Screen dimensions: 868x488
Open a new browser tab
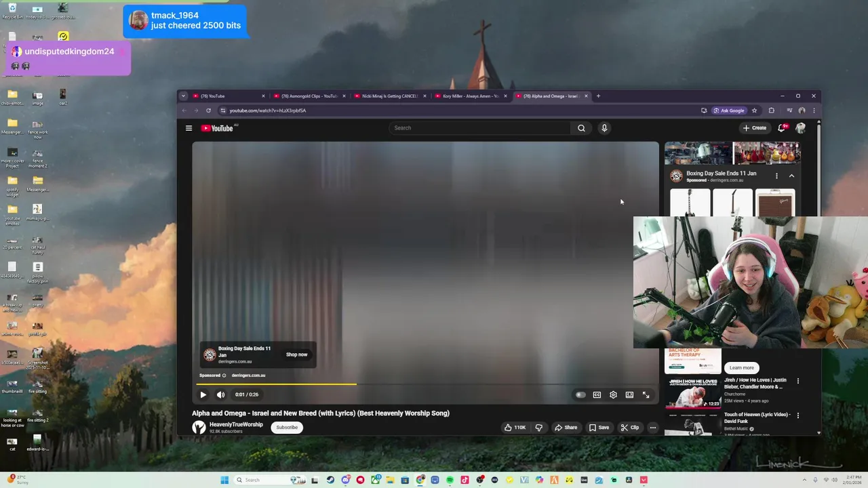(x=598, y=96)
